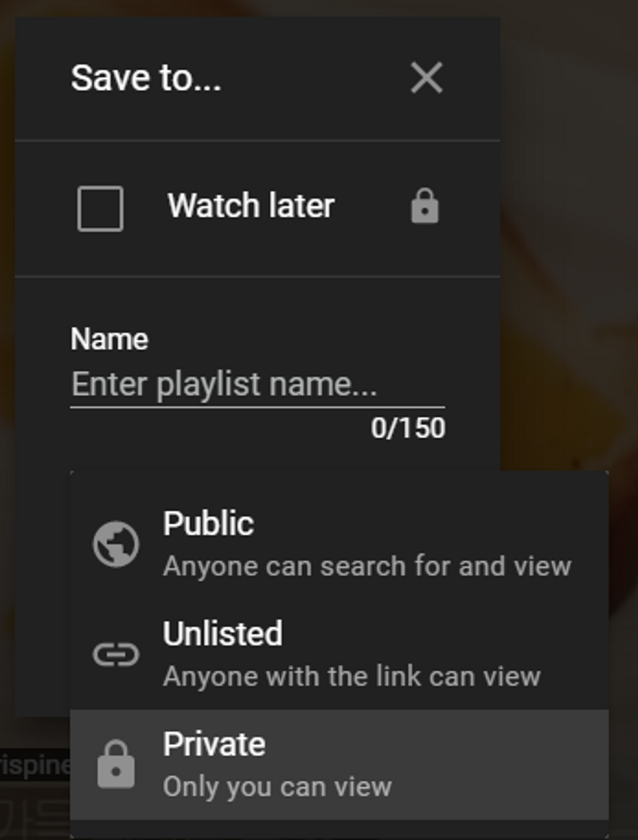Choose Private privacy option
This screenshot has height=840, width=638.
(x=340, y=765)
